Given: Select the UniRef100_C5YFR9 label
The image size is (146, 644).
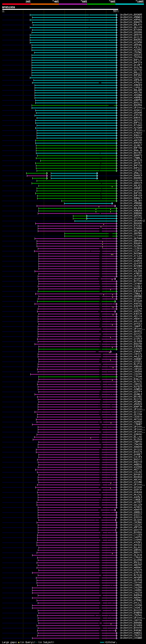Looking at the screenshot, I should [131, 57].
